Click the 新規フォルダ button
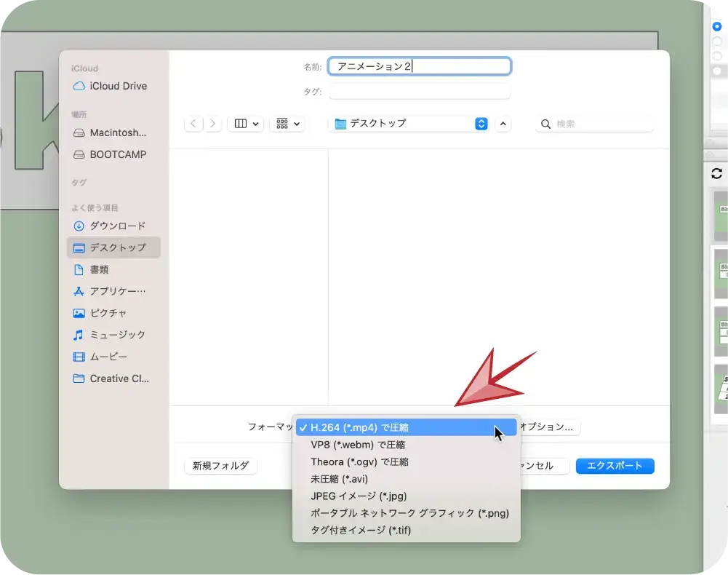Viewport: 728px width, 575px height. click(x=220, y=466)
